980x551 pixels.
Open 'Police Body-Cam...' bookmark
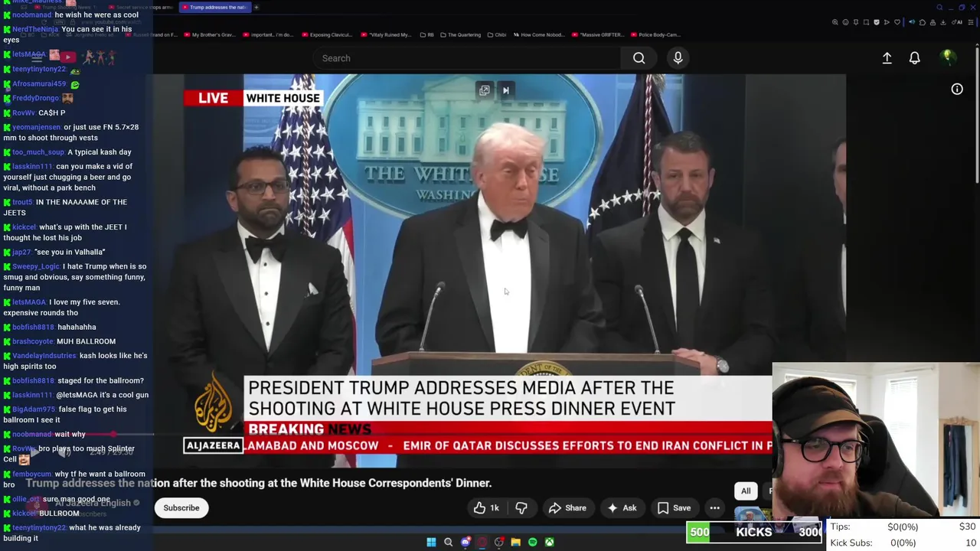(655, 34)
